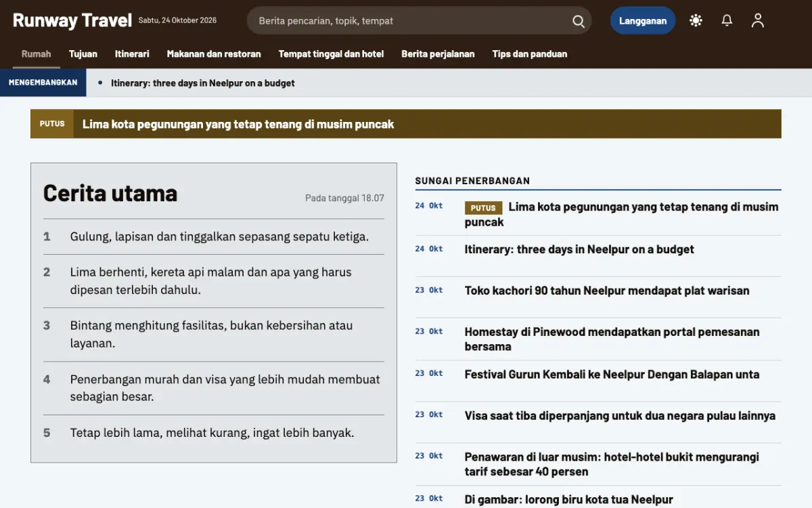The width and height of the screenshot is (812, 508).
Task: Click the 'SUNGAI PENERBANGAN' section heading
Action: tap(472, 181)
